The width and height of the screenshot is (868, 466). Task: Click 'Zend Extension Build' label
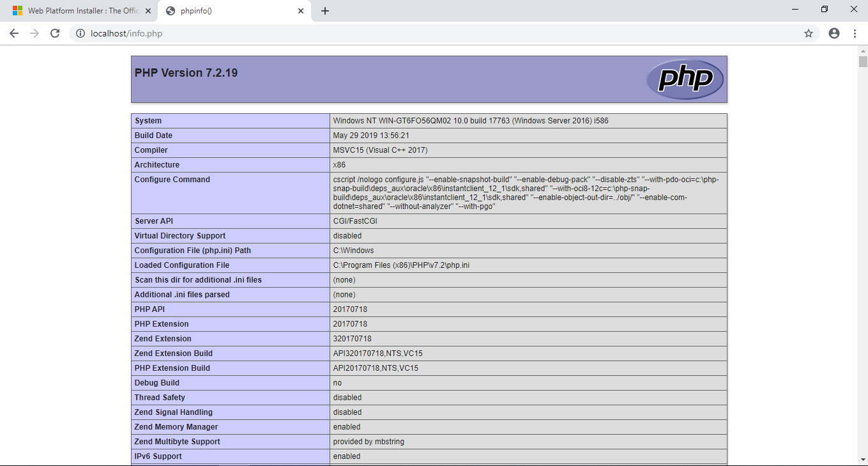174,353
